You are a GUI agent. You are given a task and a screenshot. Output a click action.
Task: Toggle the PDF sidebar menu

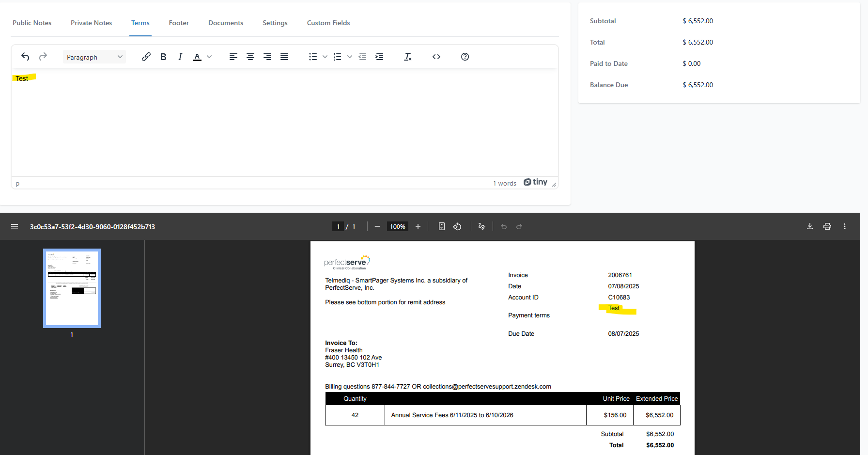(x=15, y=226)
